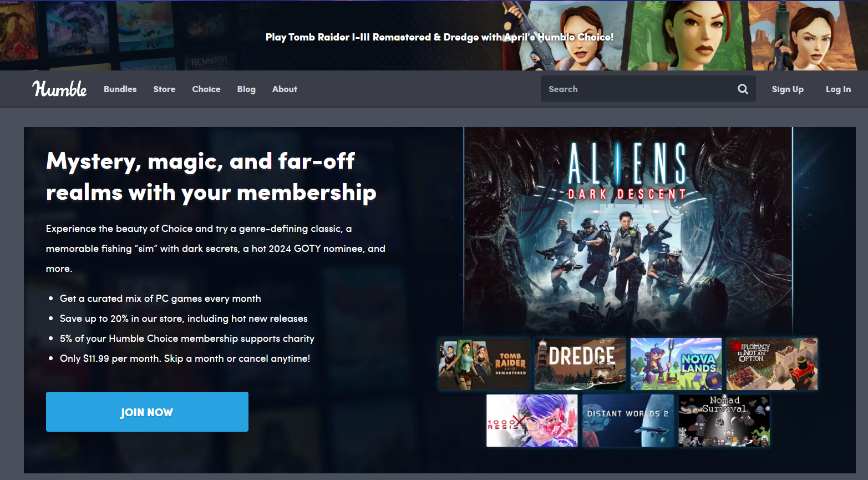Click the JOIN NOW button

click(x=147, y=412)
